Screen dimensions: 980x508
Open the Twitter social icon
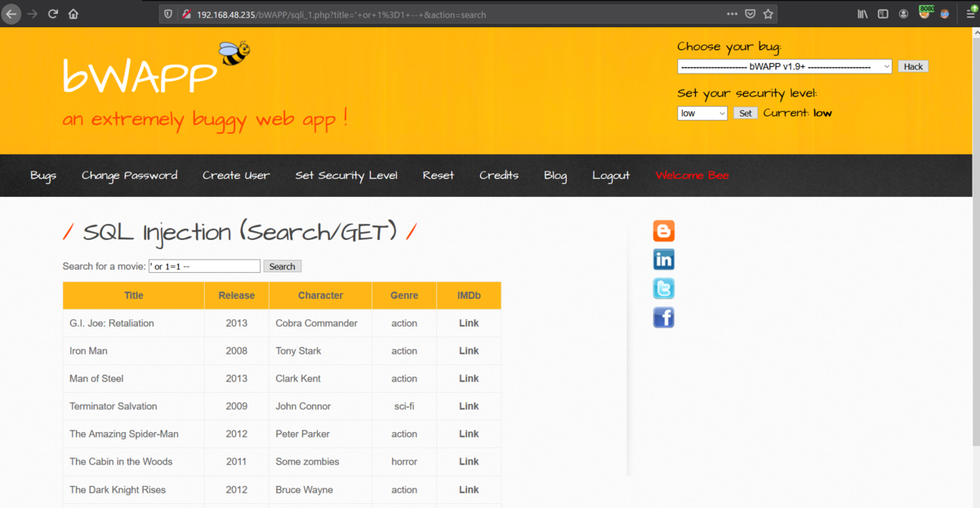pos(664,288)
